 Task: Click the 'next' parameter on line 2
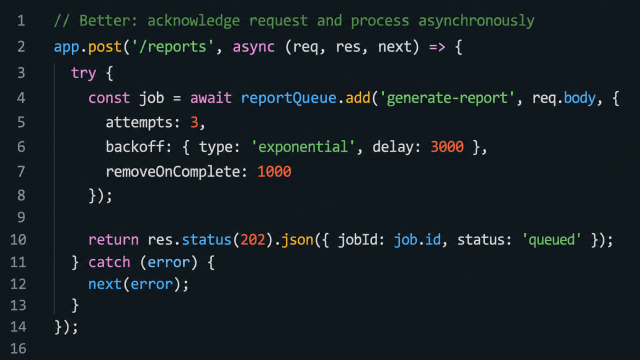[x=394, y=47]
